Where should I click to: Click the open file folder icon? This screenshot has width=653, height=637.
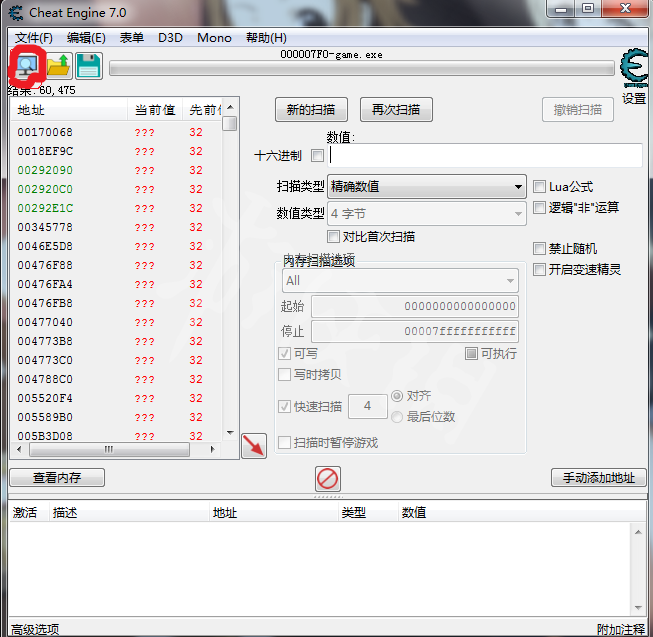coord(58,66)
